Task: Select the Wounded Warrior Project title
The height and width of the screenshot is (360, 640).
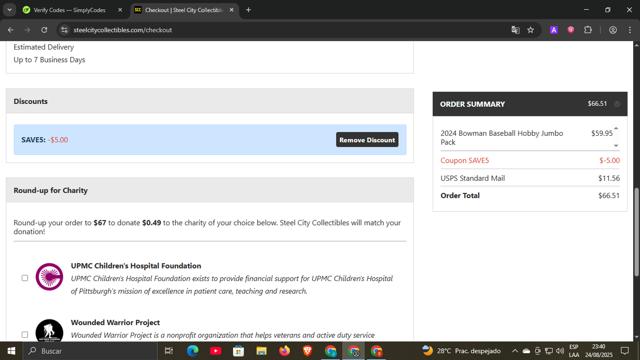Action: coord(115,322)
